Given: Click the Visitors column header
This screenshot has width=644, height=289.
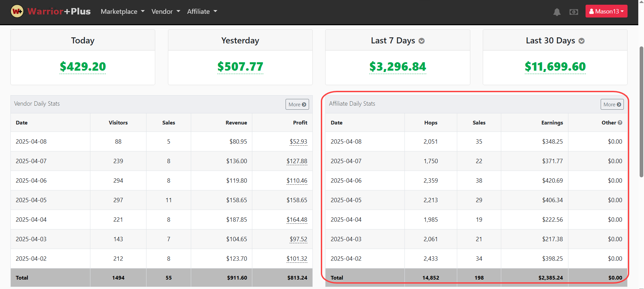Looking at the screenshot, I should point(118,123).
